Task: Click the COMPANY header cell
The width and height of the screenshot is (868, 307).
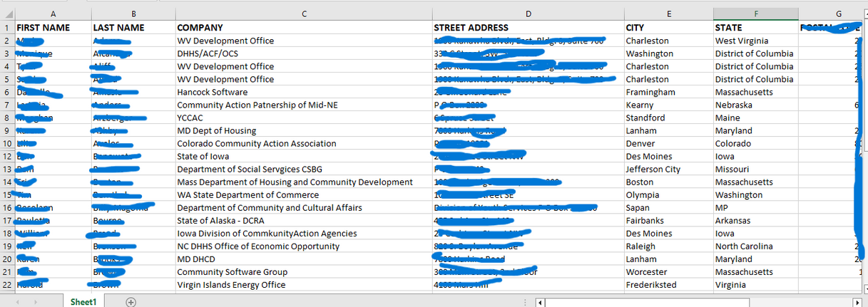Action: click(x=303, y=28)
